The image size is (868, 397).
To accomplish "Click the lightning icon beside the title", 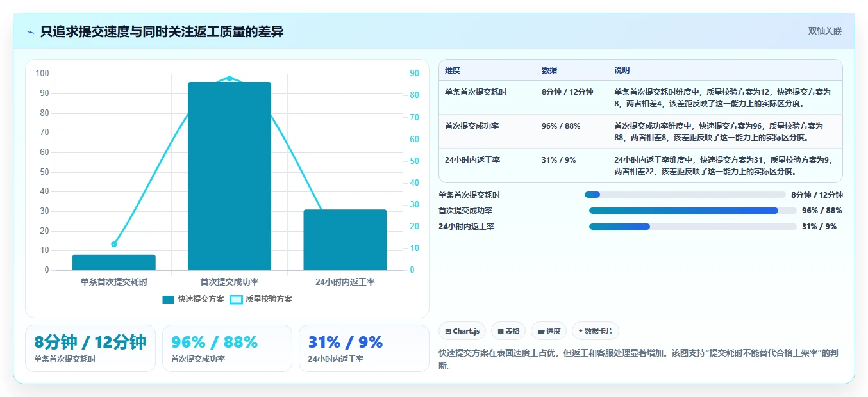I will coord(30,32).
